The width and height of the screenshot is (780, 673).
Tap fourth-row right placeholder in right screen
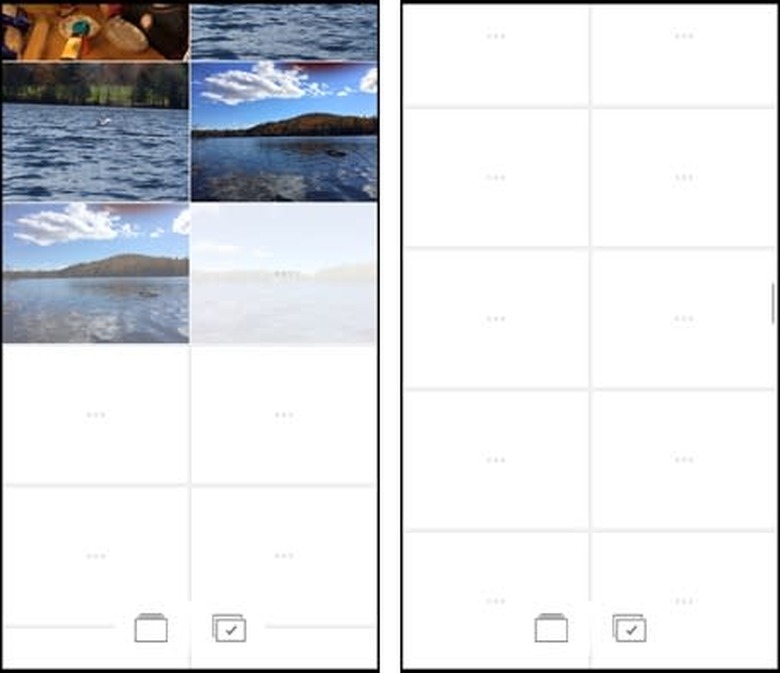(x=683, y=460)
